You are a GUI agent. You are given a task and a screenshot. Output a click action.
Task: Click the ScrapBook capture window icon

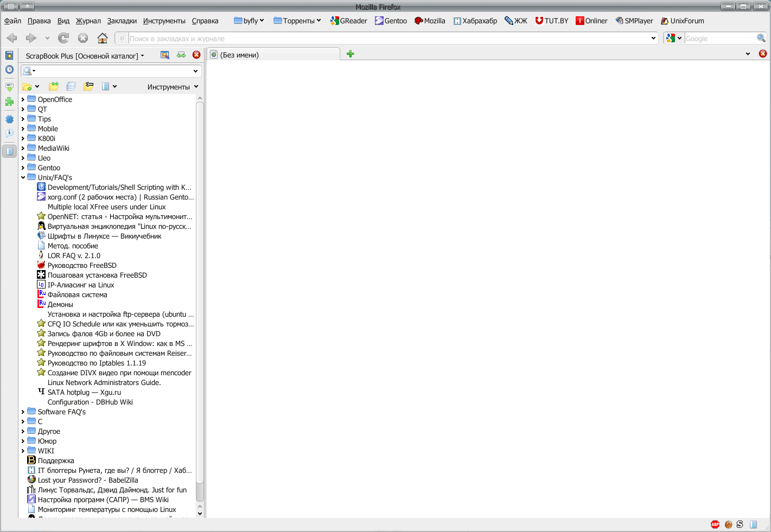(x=165, y=55)
